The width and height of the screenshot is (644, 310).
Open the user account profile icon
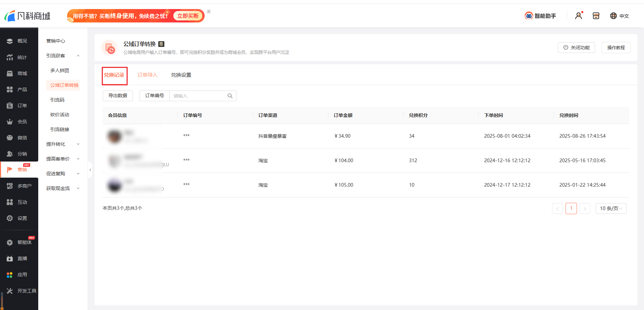pos(579,16)
